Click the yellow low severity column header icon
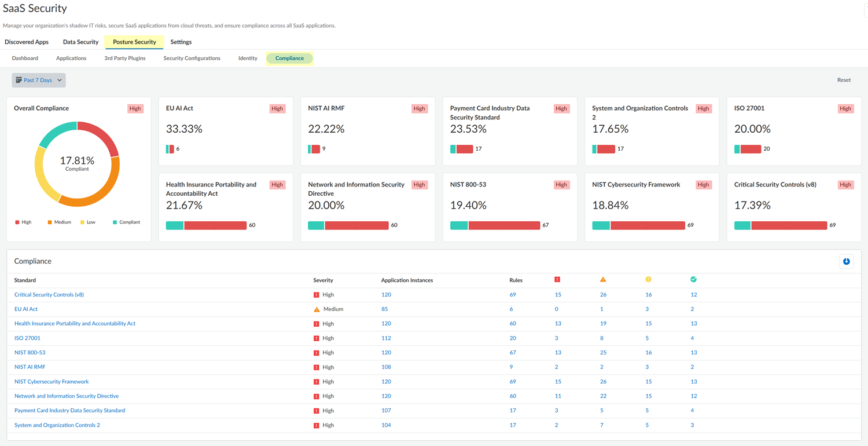Screen dimensions: 868x446 pos(648,280)
